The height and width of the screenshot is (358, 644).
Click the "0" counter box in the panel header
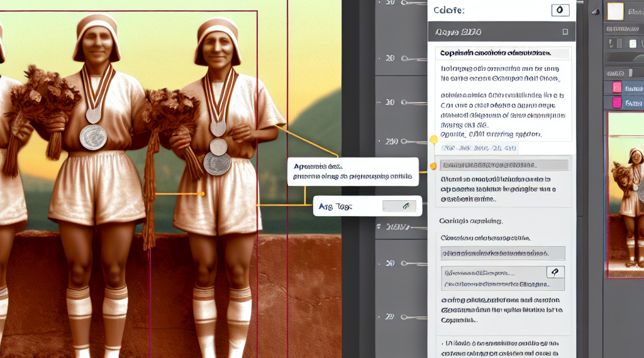pos(560,10)
